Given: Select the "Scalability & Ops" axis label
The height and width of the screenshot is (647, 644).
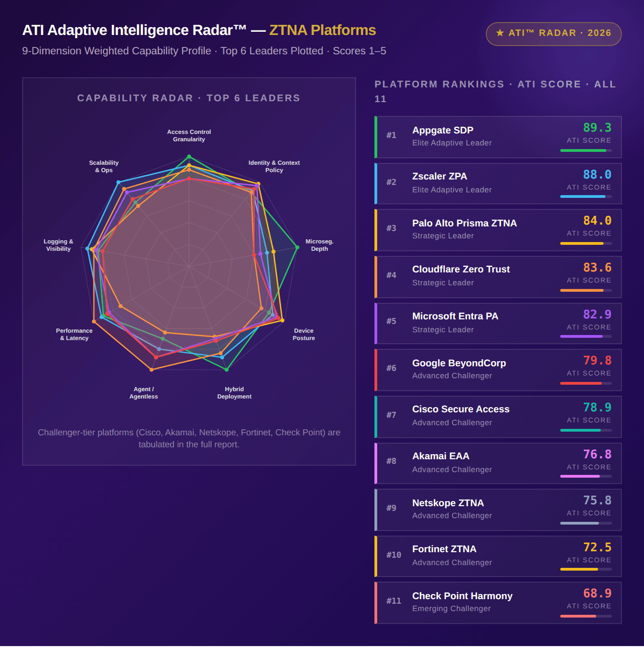Looking at the screenshot, I should click(x=104, y=167).
